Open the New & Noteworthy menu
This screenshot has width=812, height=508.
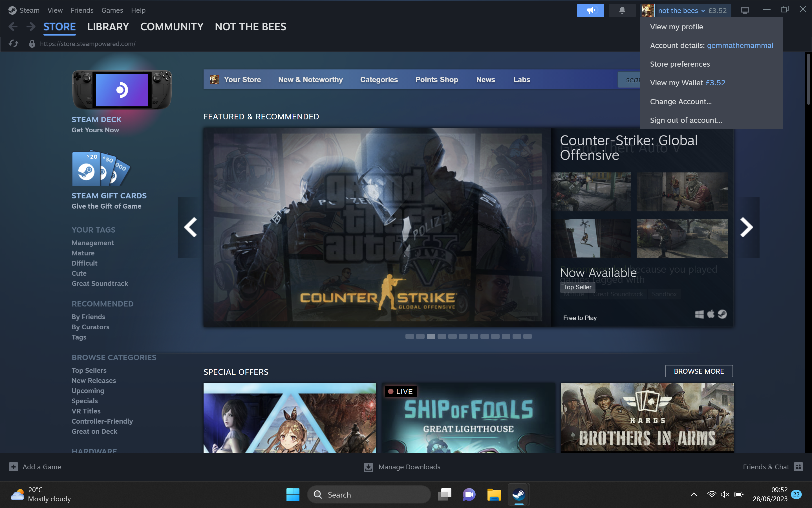[310, 80]
